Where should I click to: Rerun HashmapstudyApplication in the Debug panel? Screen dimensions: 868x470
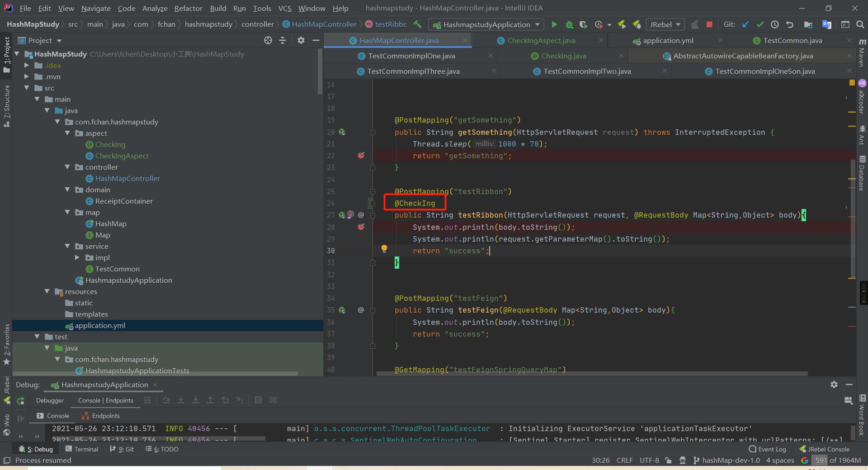(20, 400)
